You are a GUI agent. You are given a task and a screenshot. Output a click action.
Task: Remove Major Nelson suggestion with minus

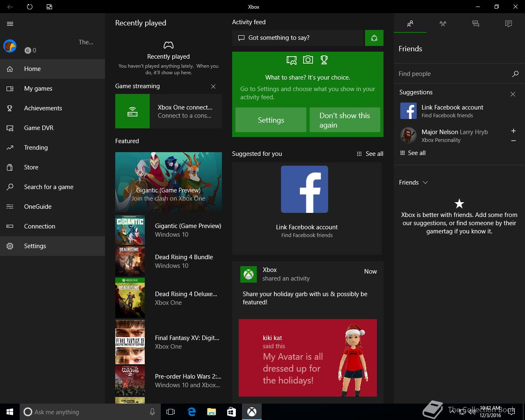tap(514, 141)
